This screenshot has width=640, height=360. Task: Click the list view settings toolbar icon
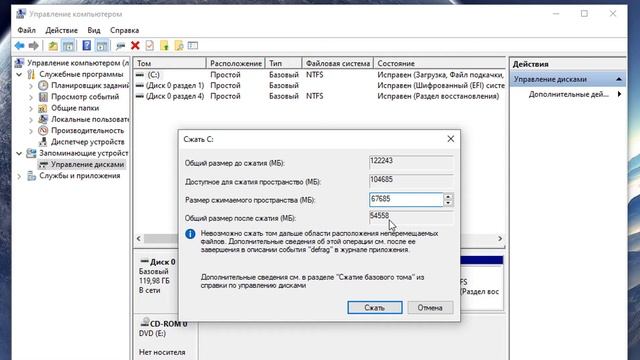193,45
